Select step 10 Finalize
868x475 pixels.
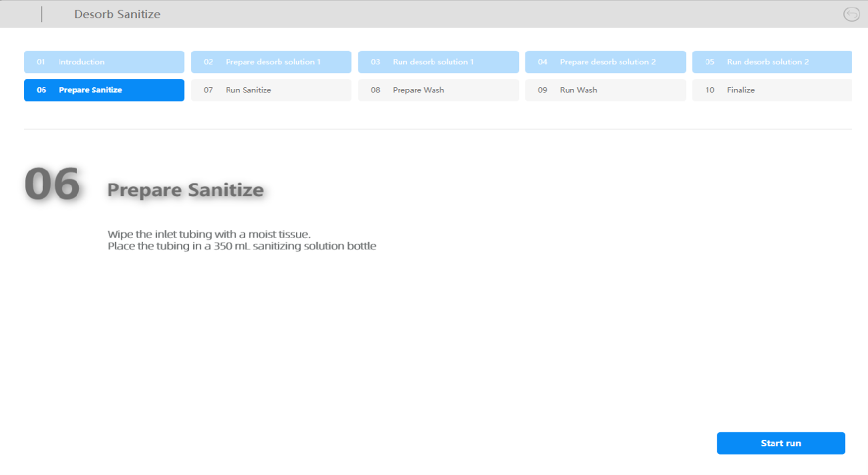pyautogui.click(x=771, y=90)
